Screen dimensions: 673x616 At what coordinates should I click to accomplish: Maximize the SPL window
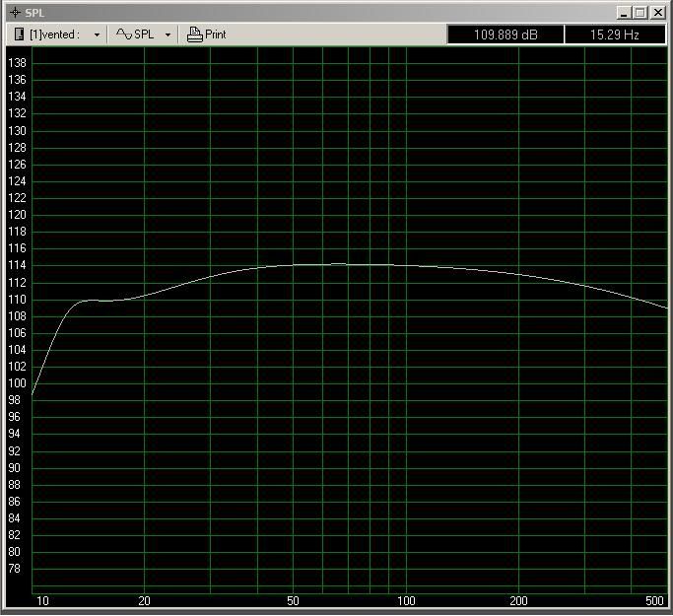tap(639, 13)
